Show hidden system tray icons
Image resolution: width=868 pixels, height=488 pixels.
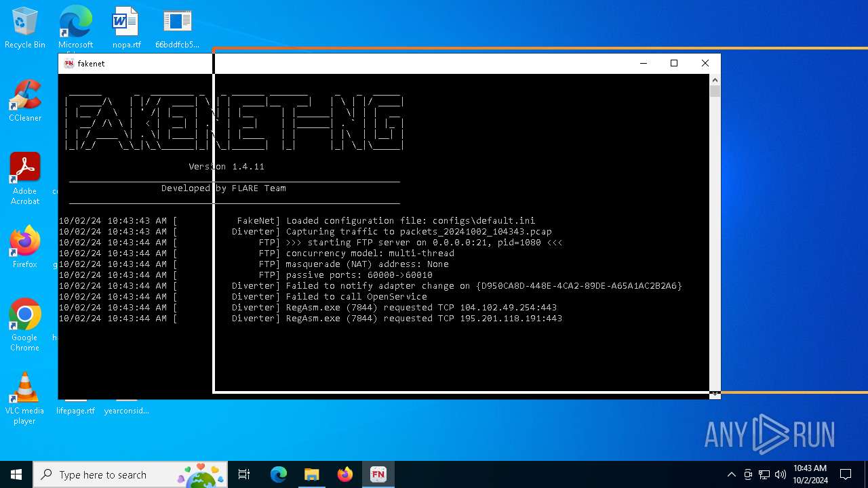tap(731, 474)
